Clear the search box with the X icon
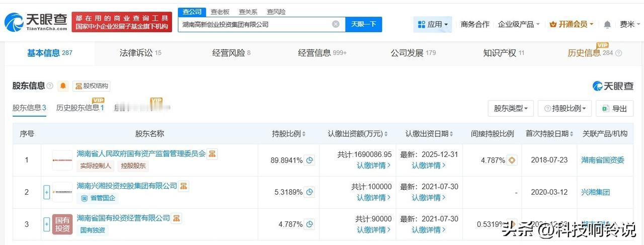 point(336,24)
